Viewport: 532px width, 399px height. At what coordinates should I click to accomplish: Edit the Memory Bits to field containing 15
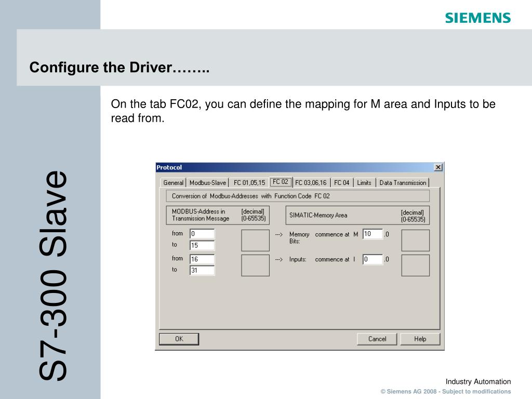(x=202, y=245)
